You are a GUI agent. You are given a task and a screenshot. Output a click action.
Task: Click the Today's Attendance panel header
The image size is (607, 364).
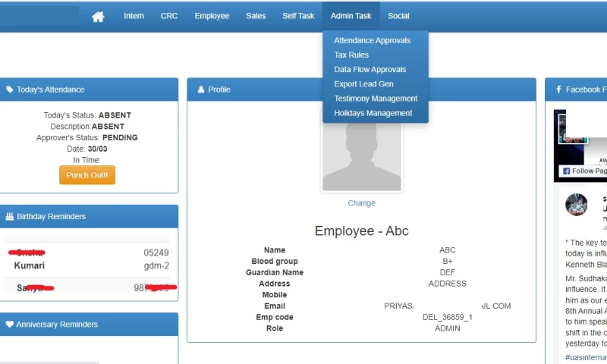pos(89,89)
